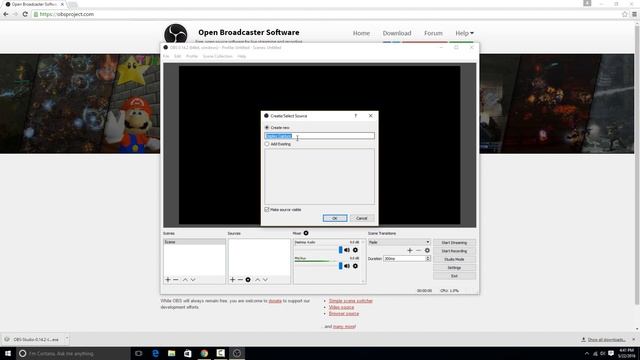Open the OBS Help menu
This screenshot has height=360, width=640.
242,56
